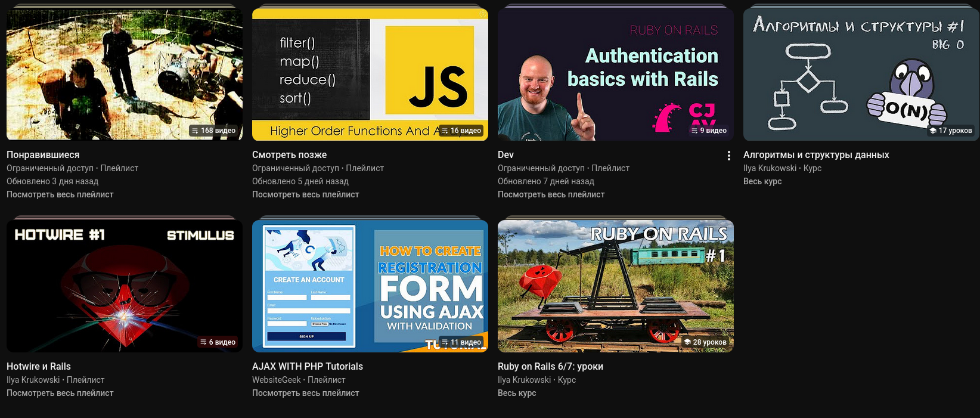Open Ilya Krukowski channel under Алгоритмы course
This screenshot has height=418, width=980.
point(770,168)
